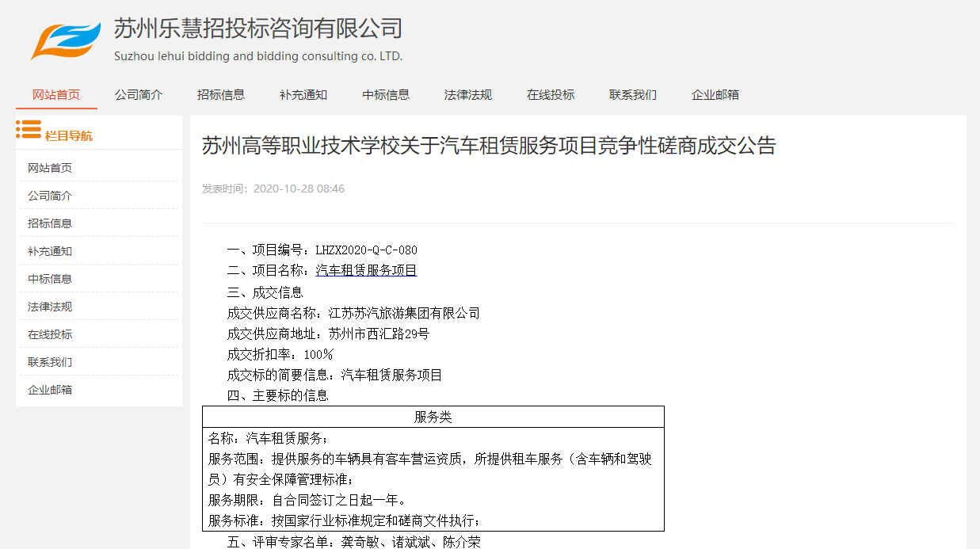This screenshot has width=980, height=549.
Task: Click the company name 苏州乐慧招投标咨询有限公司
Action: [258, 29]
